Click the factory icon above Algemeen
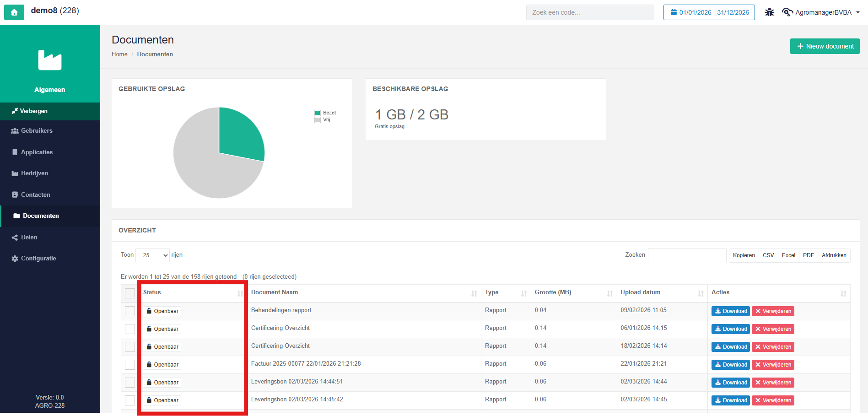The image size is (868, 416). (x=50, y=60)
